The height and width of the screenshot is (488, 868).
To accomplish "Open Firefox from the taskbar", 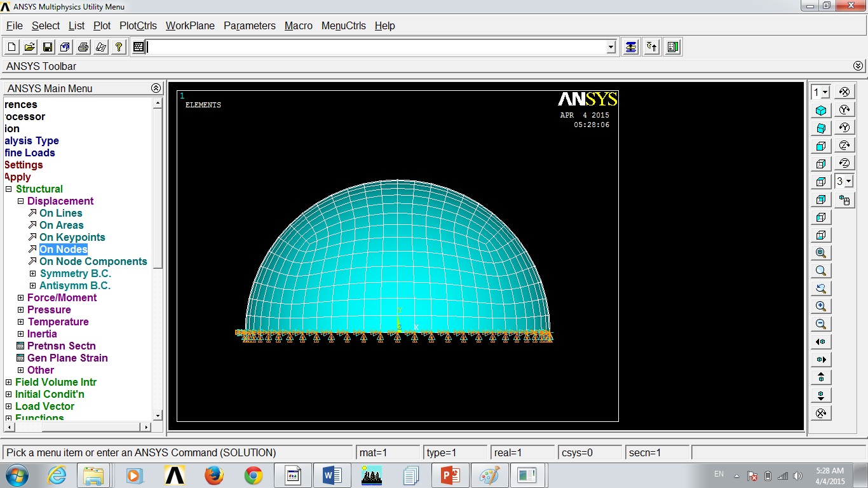I will pyautogui.click(x=214, y=475).
